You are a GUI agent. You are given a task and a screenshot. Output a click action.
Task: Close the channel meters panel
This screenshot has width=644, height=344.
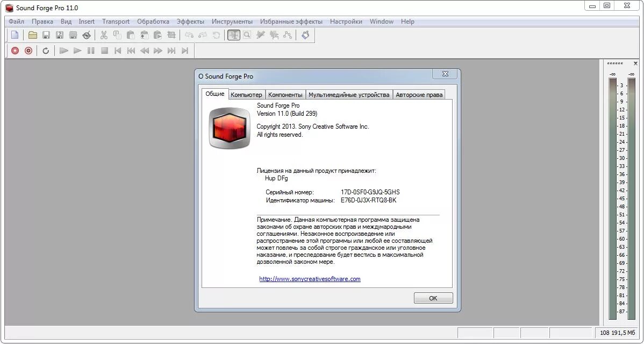[x=635, y=64]
